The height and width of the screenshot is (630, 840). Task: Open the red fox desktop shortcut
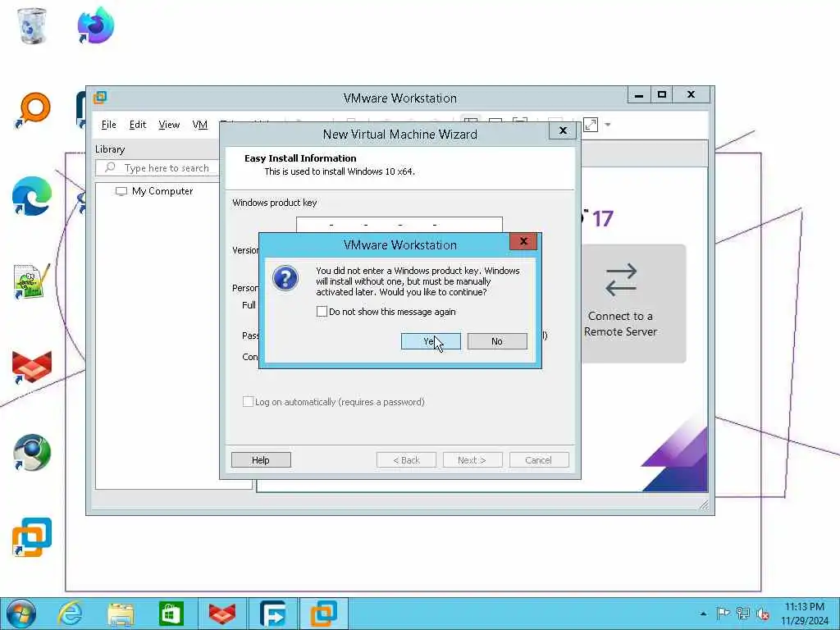(32, 367)
